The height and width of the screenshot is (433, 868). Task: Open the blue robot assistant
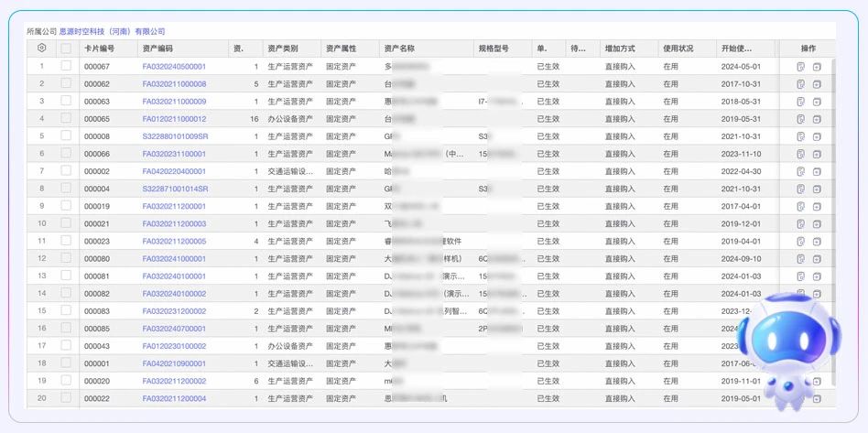tap(788, 352)
